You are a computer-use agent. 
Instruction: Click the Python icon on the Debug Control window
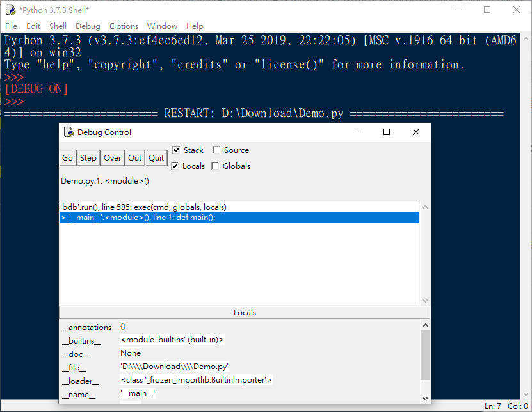[69, 132]
